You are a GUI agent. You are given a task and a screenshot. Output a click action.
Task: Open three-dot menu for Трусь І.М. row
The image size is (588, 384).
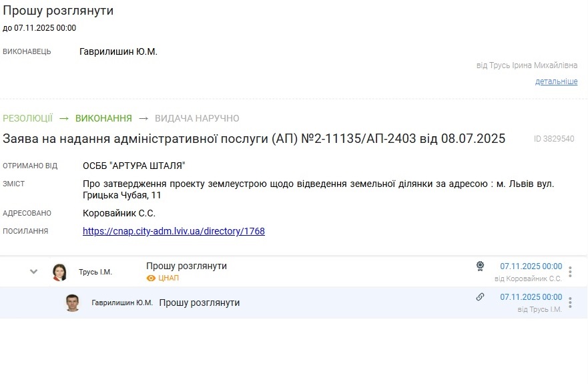[570, 272]
